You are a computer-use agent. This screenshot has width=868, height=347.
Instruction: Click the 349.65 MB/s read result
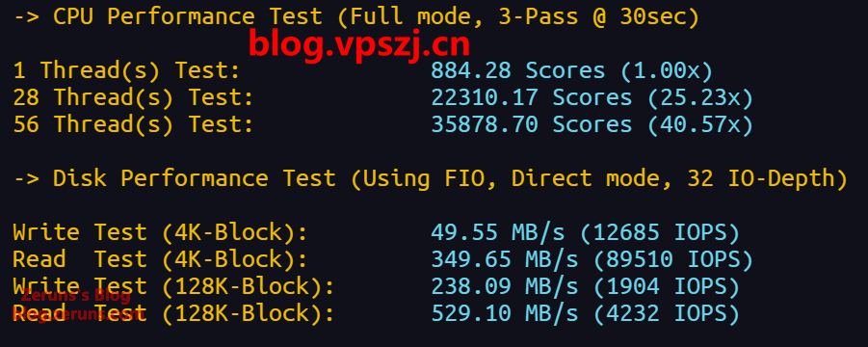point(504,259)
